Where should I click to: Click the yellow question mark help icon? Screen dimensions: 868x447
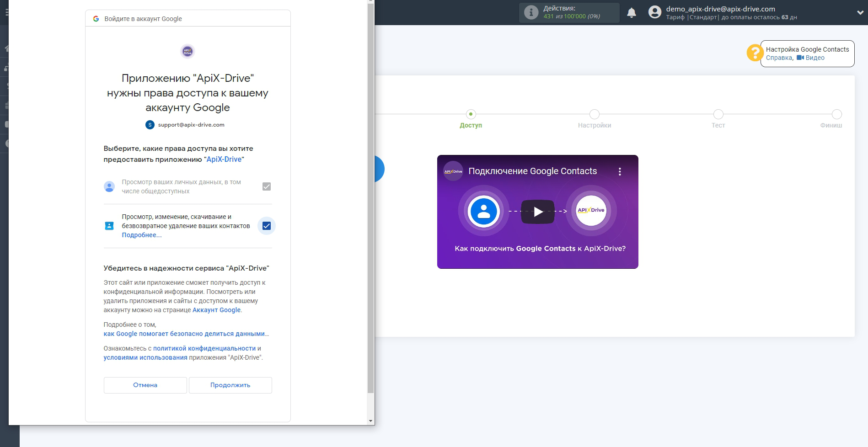coord(755,53)
